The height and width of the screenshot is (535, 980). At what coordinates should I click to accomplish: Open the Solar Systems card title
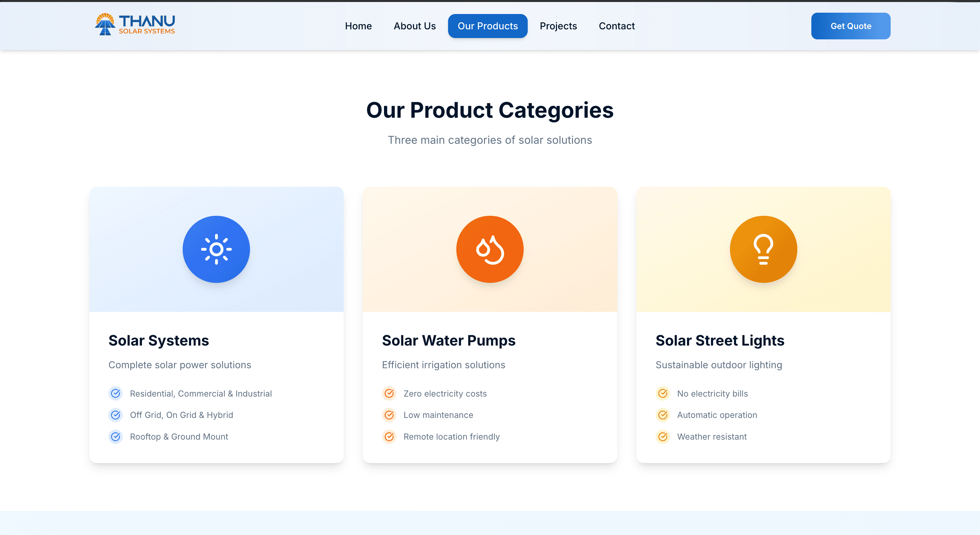coord(159,340)
